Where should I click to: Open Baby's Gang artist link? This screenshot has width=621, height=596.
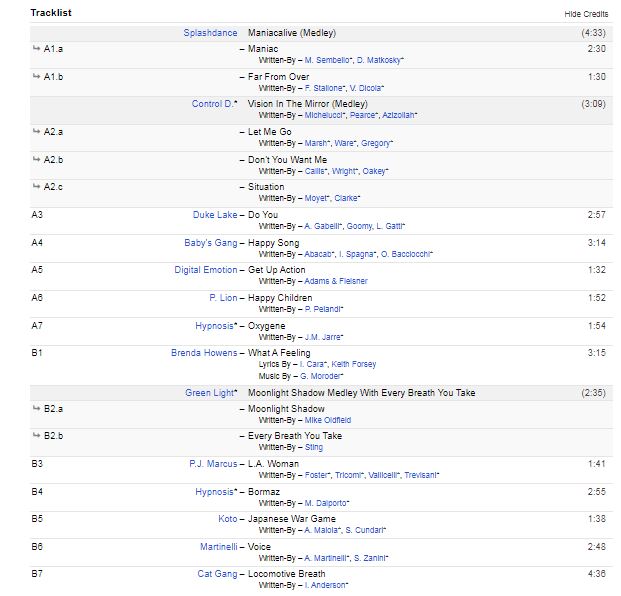(x=211, y=243)
